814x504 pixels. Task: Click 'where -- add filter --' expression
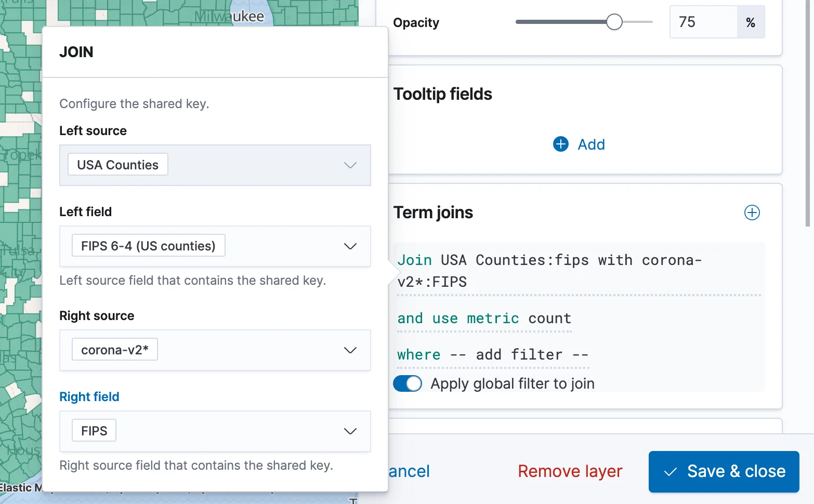point(492,355)
